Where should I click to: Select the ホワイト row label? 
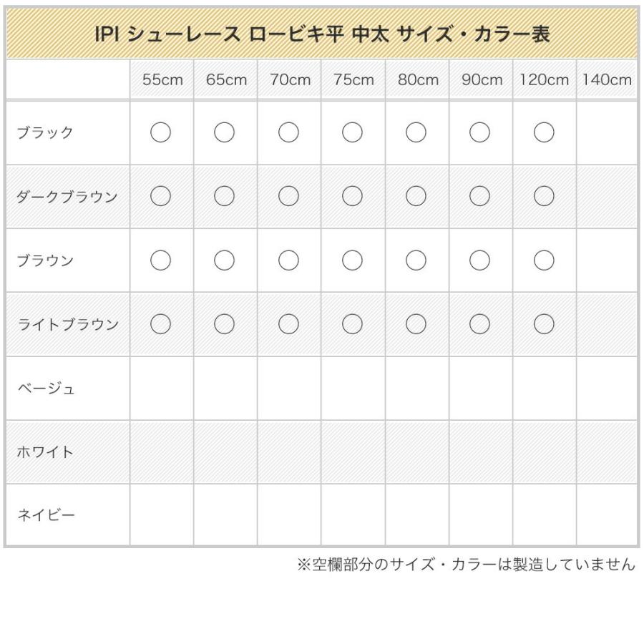45,452
